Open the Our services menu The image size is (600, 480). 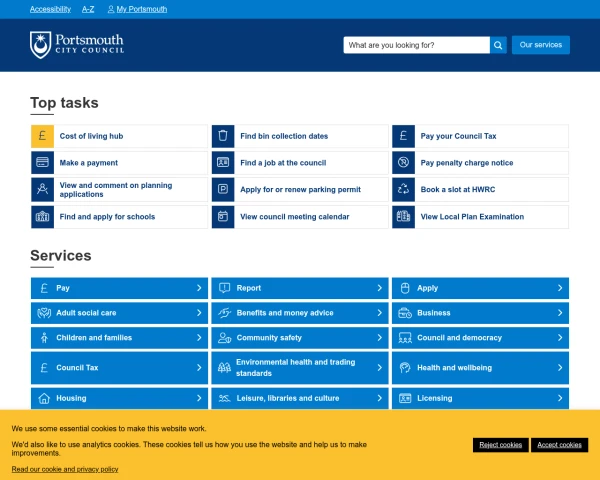(x=541, y=45)
